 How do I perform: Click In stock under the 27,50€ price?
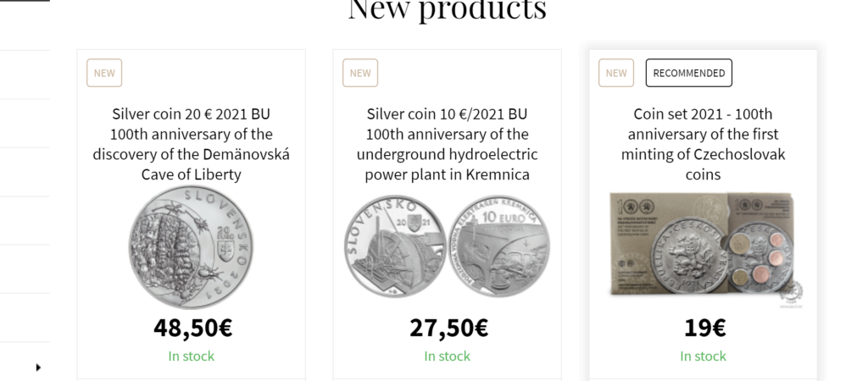448,356
